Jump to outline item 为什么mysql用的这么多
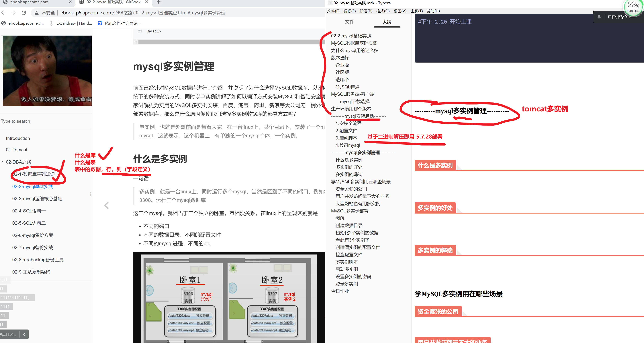Image resolution: width=644 pixels, height=343 pixels. coord(355,51)
